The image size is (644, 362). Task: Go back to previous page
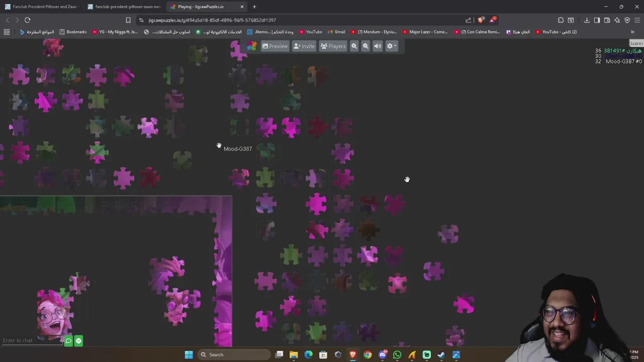click(x=7, y=20)
